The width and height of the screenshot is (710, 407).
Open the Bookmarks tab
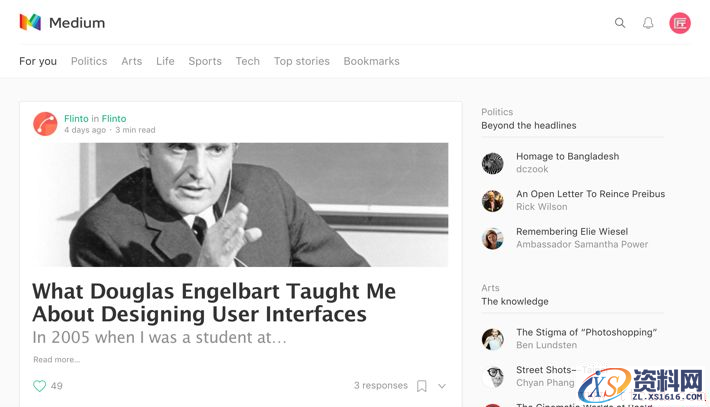click(371, 61)
